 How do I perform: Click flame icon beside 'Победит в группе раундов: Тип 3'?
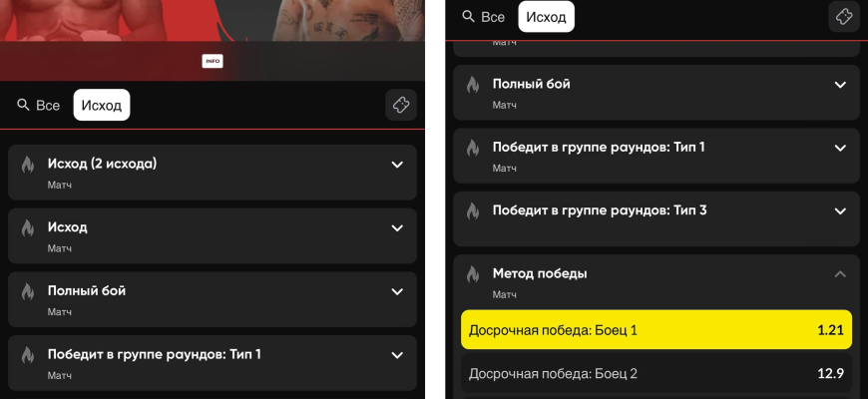[473, 211]
